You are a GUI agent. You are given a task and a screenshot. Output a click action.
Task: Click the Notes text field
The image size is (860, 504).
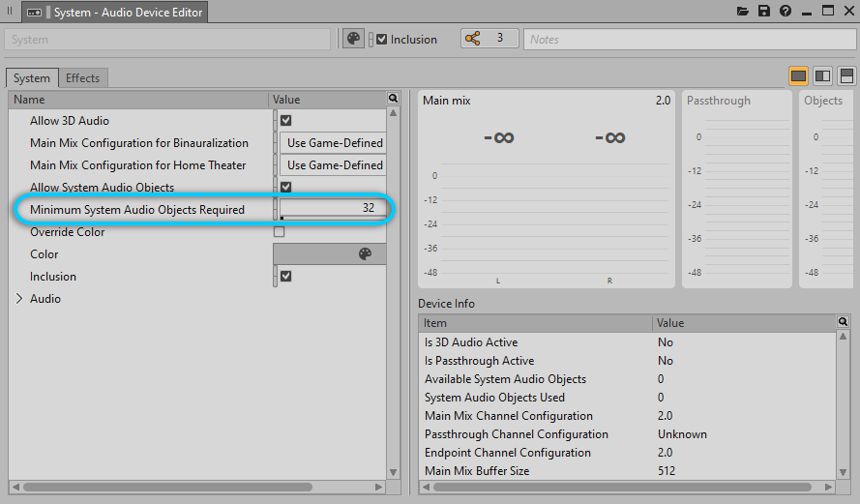687,40
